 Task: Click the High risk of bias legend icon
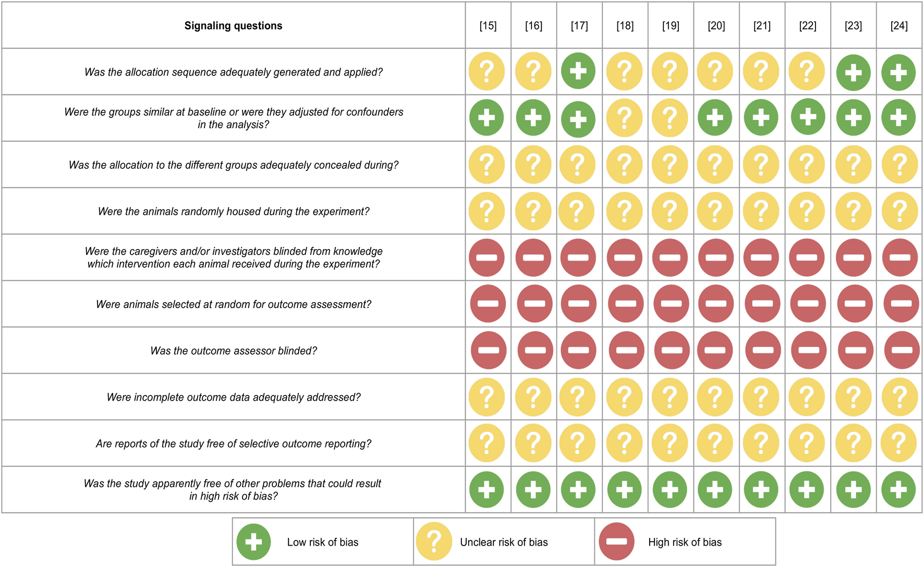[616, 542]
